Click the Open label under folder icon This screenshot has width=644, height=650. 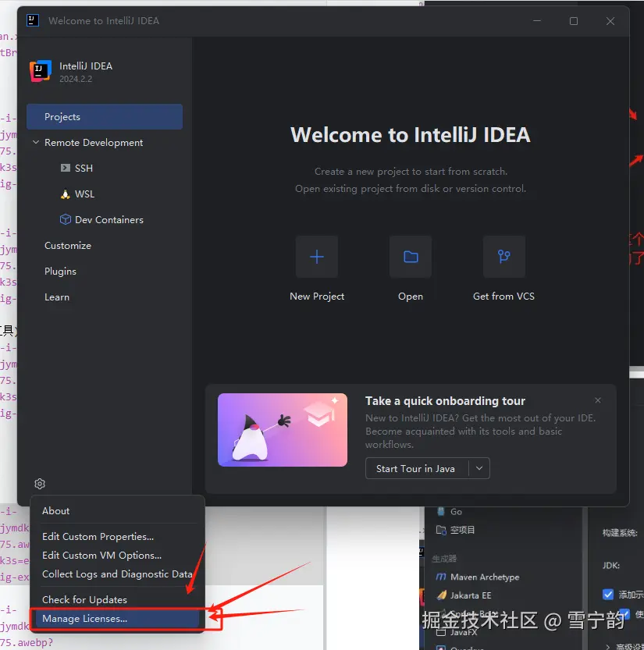tap(411, 297)
